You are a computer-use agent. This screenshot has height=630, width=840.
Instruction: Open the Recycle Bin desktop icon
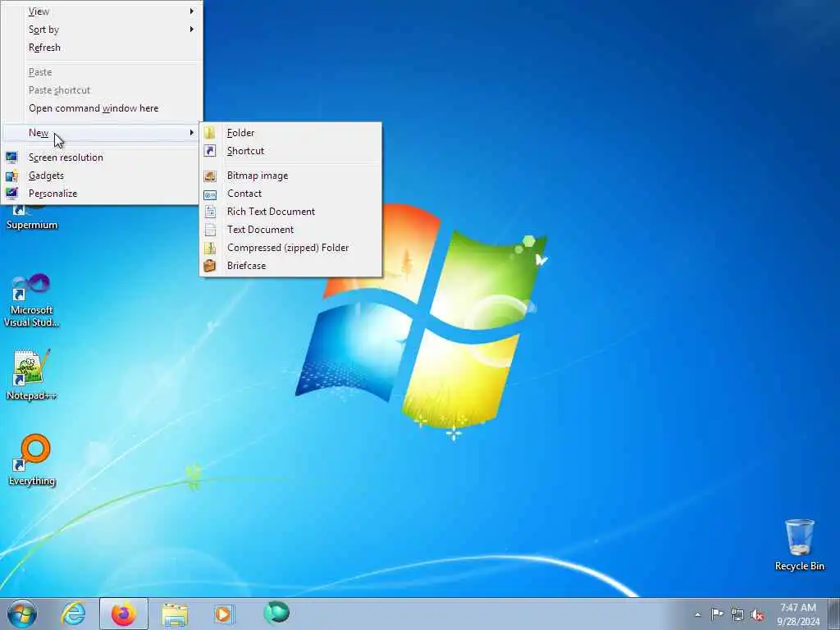799,545
